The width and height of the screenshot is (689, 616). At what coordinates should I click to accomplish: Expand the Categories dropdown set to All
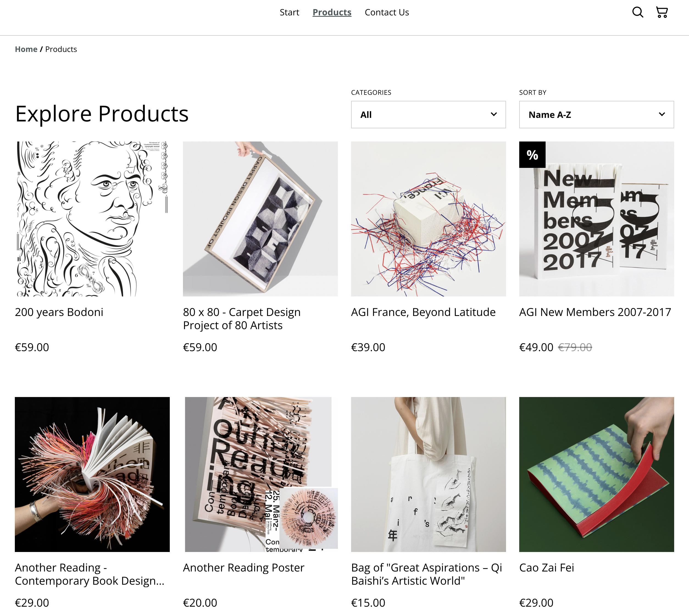pos(428,115)
